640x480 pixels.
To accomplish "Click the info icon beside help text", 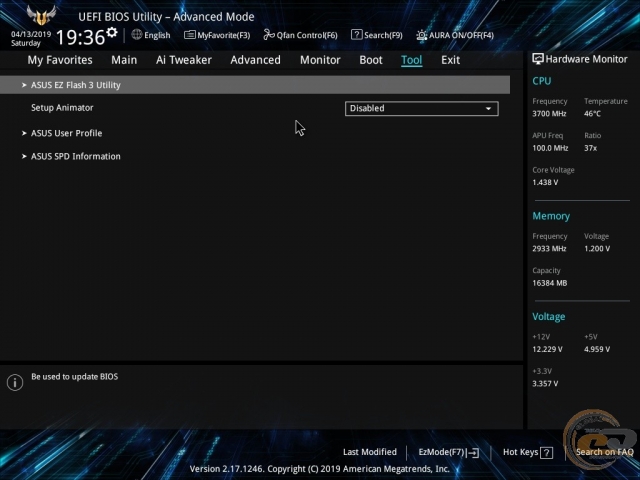I will [15, 382].
